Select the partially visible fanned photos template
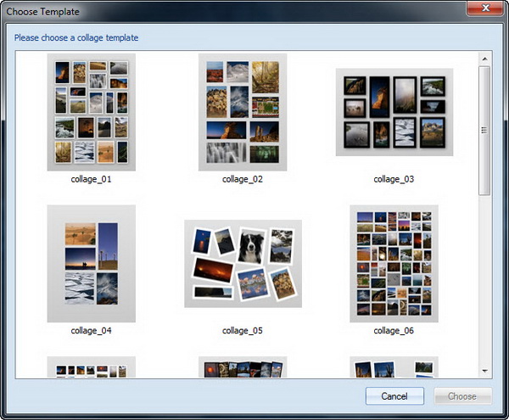Image resolution: width=509 pixels, height=420 pixels. coord(243,367)
